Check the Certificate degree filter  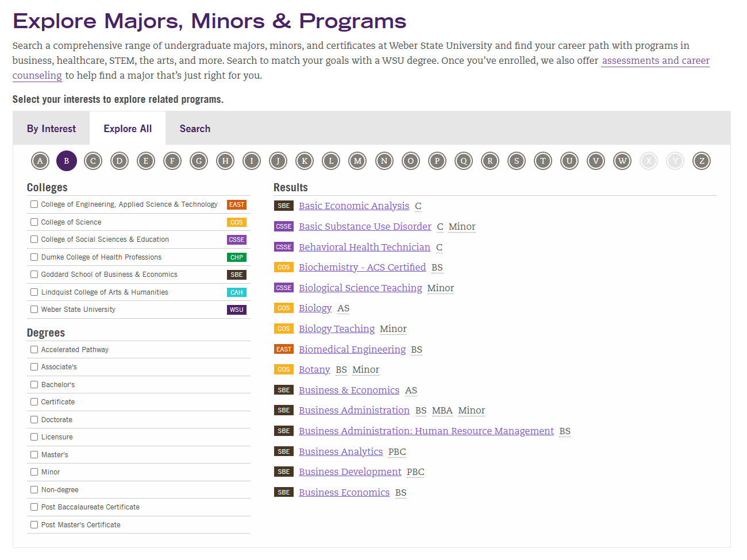click(x=34, y=402)
